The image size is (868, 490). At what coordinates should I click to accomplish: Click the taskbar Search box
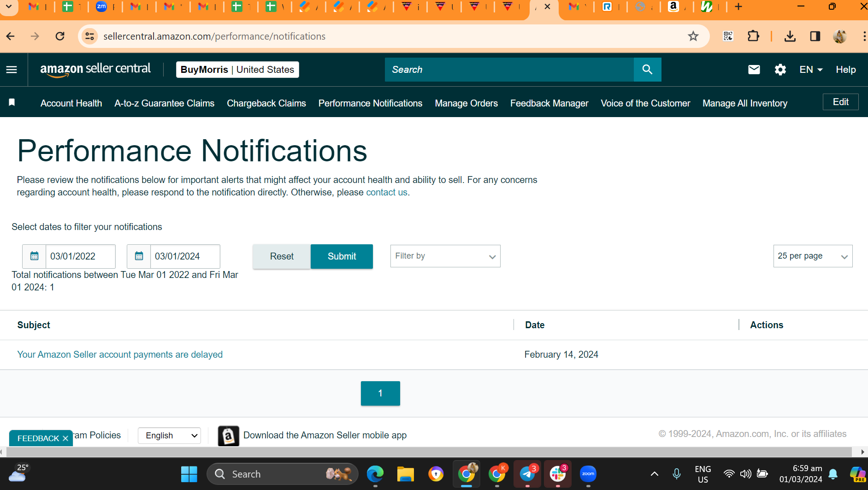[283, 474]
